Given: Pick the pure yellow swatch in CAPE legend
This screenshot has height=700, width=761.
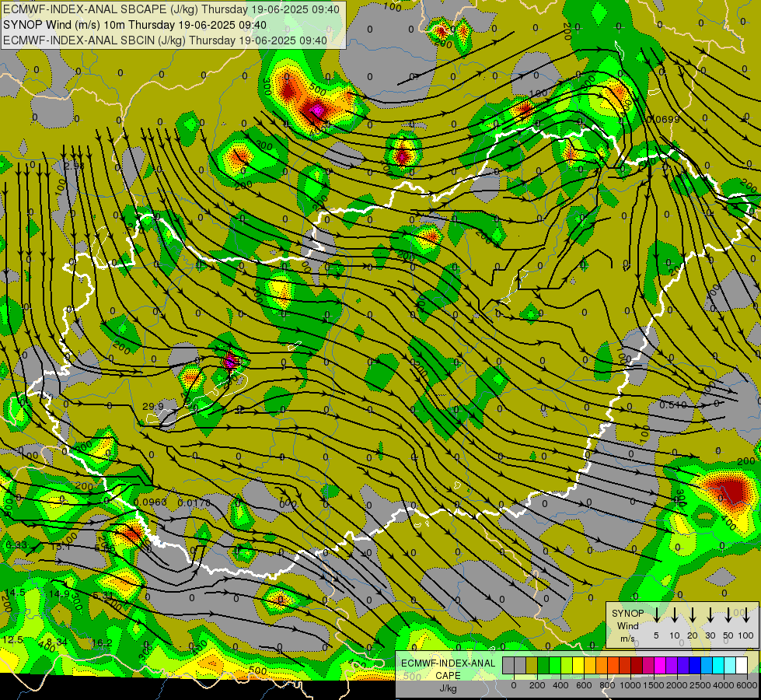Looking at the screenshot, I should point(578,666).
